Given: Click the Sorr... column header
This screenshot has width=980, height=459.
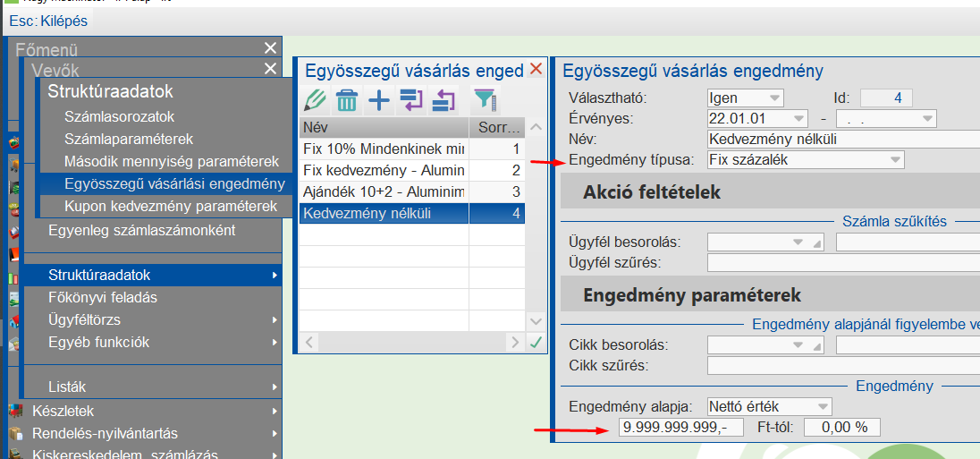Looking at the screenshot, I should (498, 128).
